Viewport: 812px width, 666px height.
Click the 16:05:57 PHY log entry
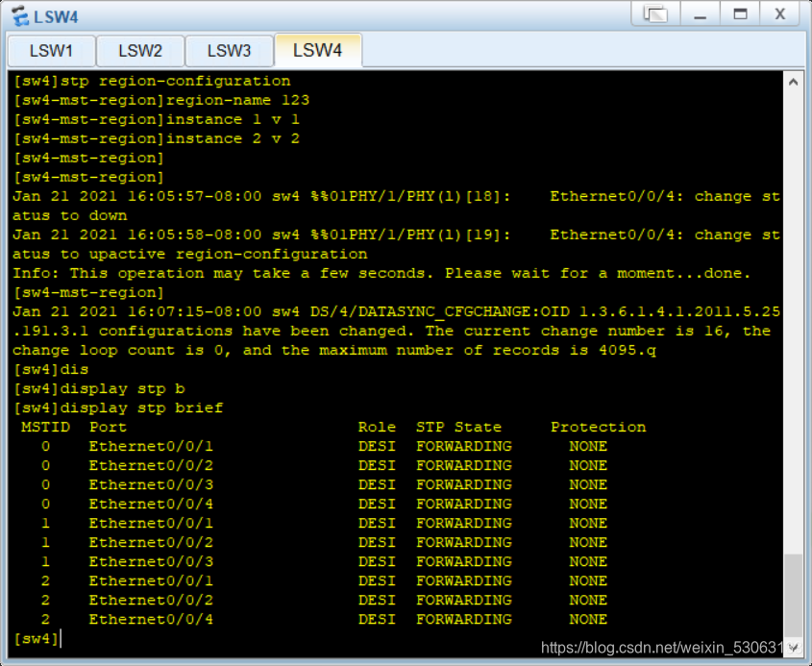396,206
